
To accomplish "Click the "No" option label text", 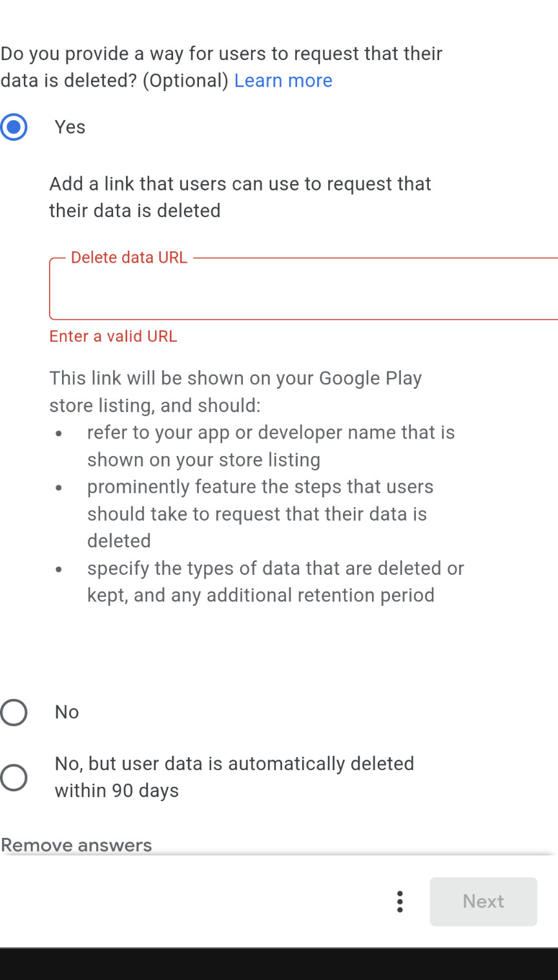I will pos(67,712).
